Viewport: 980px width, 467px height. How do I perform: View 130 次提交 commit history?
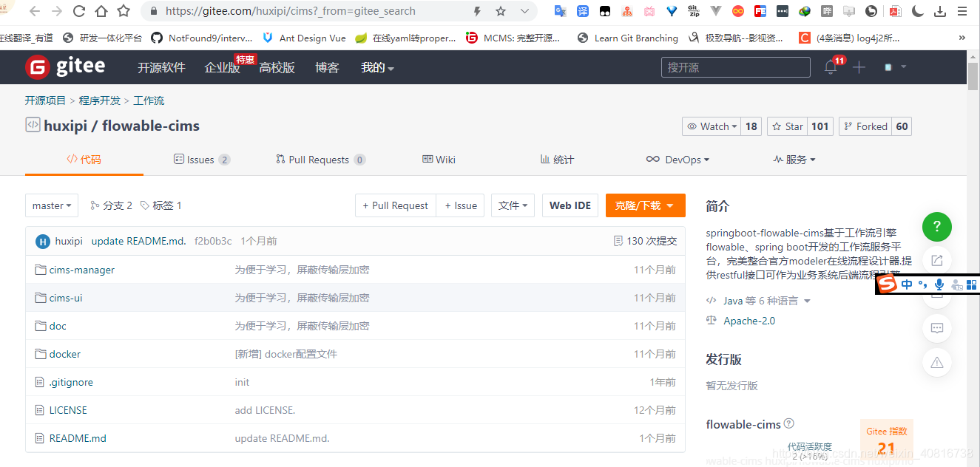click(x=645, y=241)
